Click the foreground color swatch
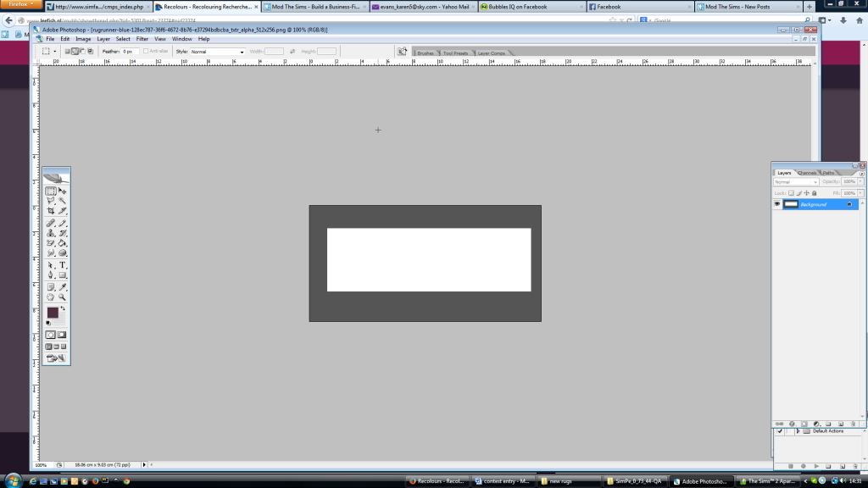Viewport: 868px width, 488px height. click(53, 313)
